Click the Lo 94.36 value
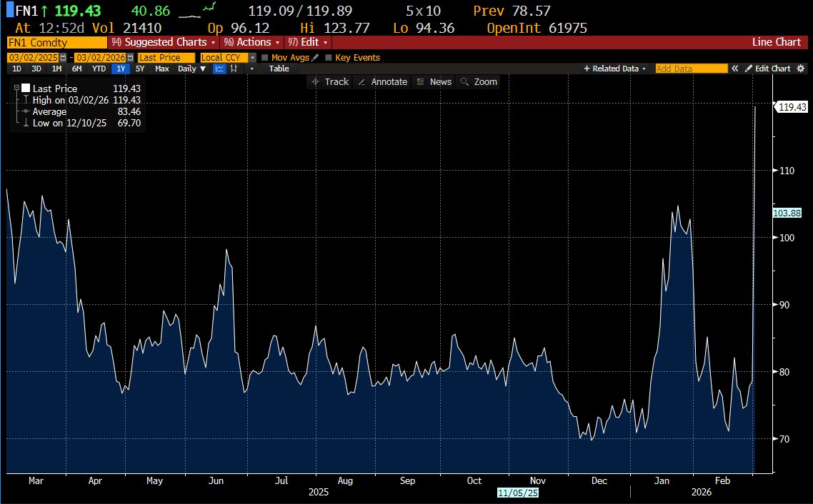The height and width of the screenshot is (504, 813). coord(424,28)
